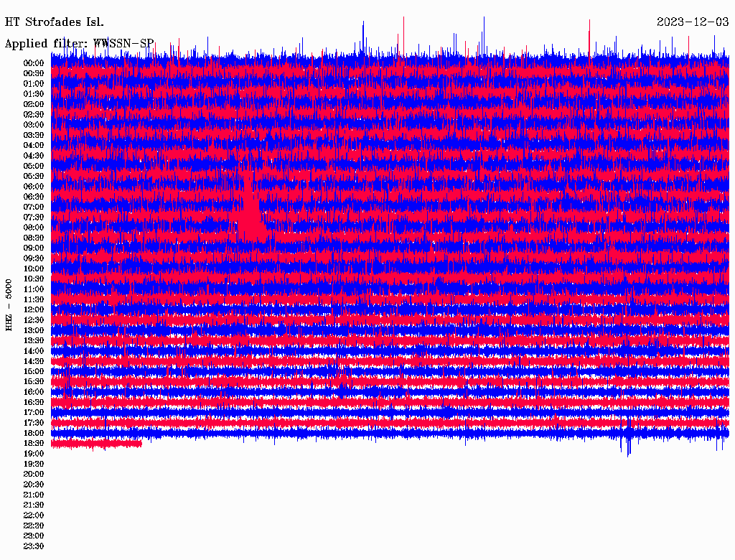735x560 pixels.
Task: Click the 'Applied filter: WWSSN-SP' text
Action: pyautogui.click(x=79, y=44)
